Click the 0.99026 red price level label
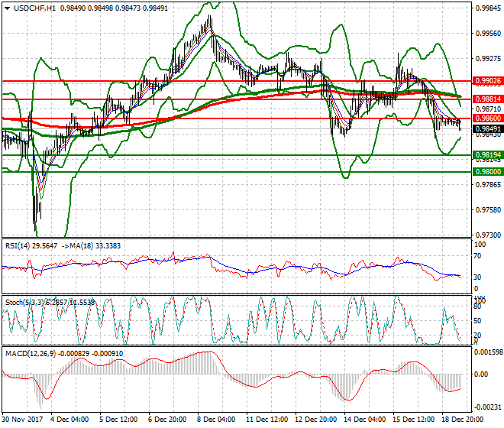 coord(488,81)
